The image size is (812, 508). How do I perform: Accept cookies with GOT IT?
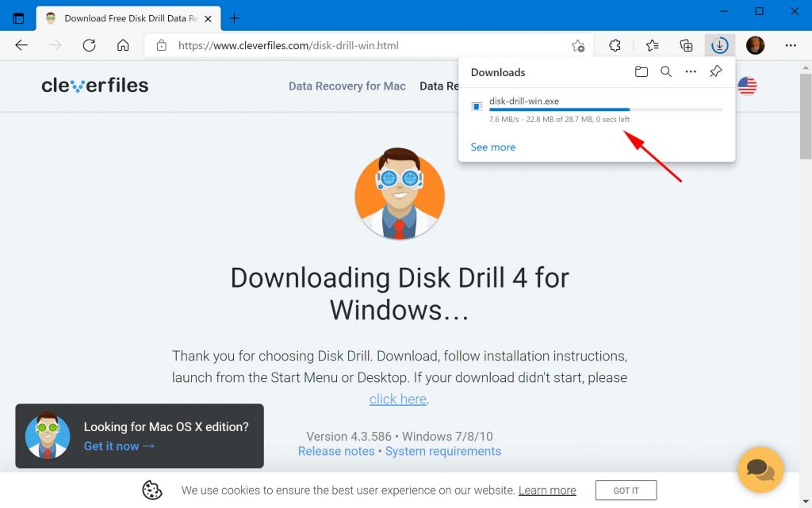(626, 490)
